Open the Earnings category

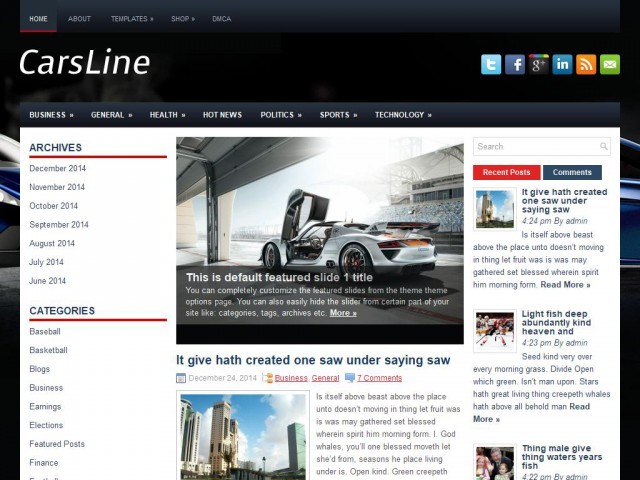[x=45, y=407]
